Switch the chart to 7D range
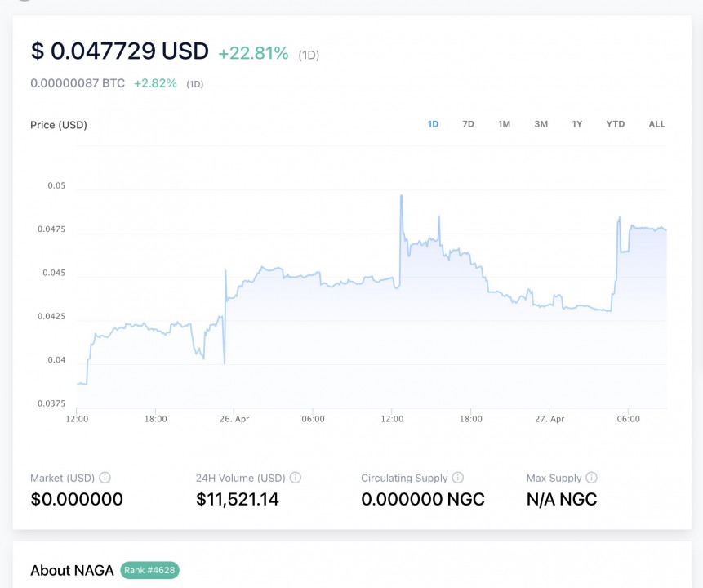This screenshot has height=588, width=703. 468,124
